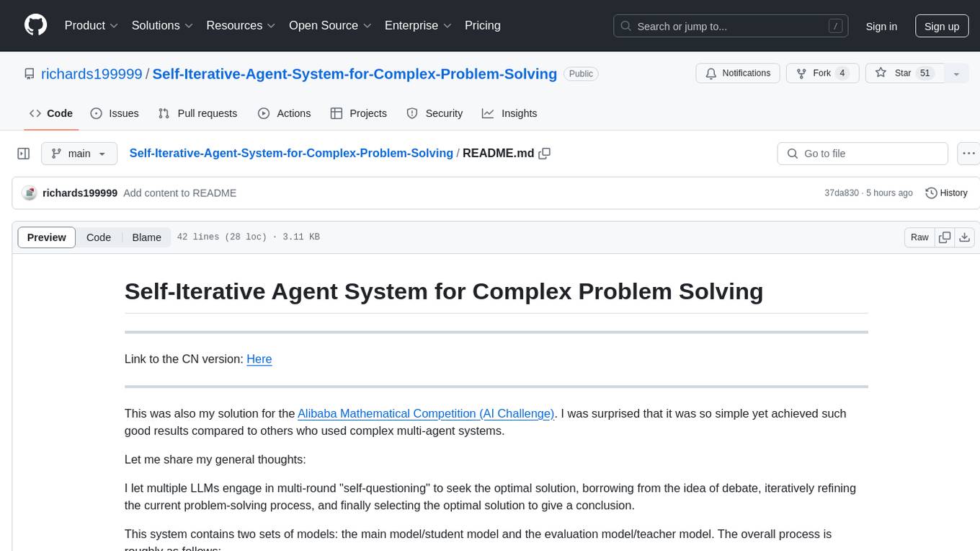Click the star count 51
The image size is (980, 551).
tap(926, 74)
